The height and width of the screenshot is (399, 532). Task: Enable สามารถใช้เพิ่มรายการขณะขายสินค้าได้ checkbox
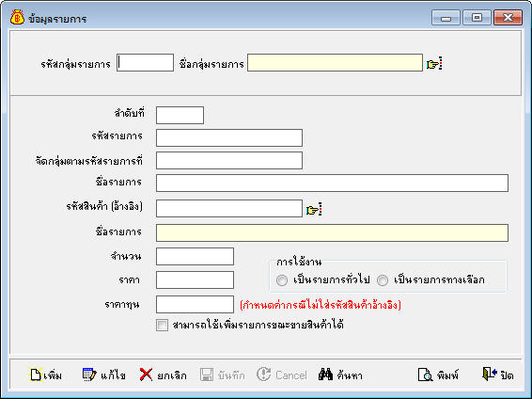click(163, 325)
